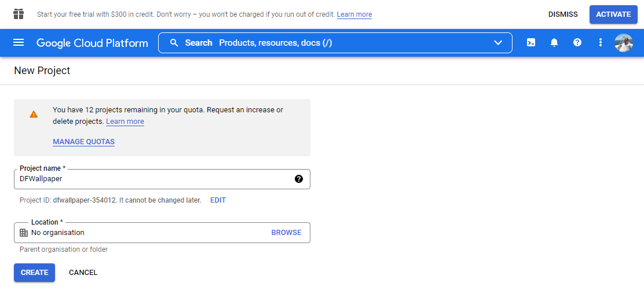Click EDIT next to Project ID

coord(218,200)
